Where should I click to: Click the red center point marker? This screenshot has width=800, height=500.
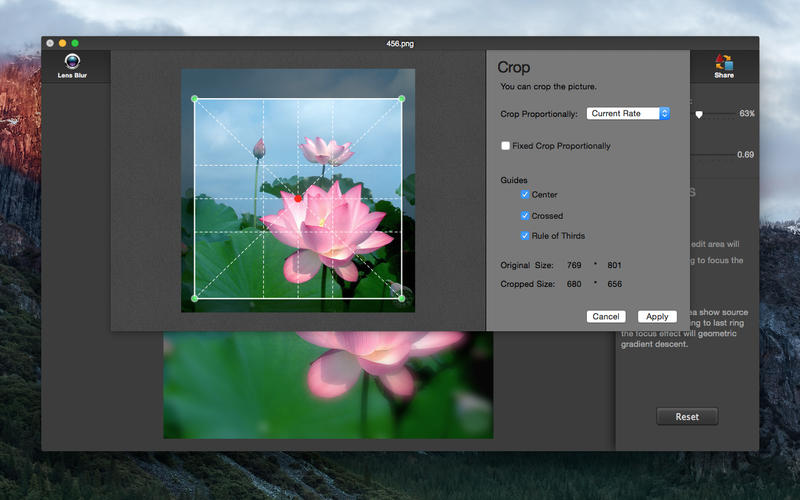(x=298, y=198)
